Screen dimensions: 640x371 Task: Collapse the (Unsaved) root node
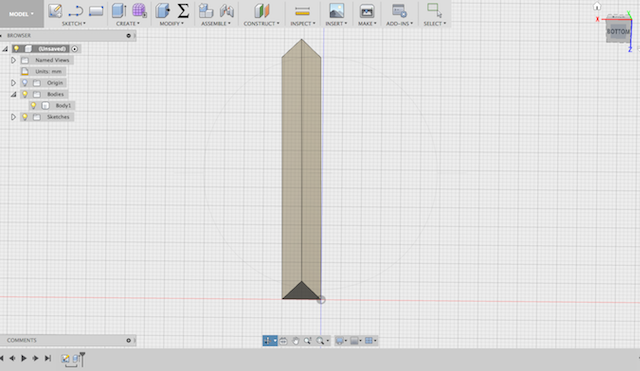(5, 49)
